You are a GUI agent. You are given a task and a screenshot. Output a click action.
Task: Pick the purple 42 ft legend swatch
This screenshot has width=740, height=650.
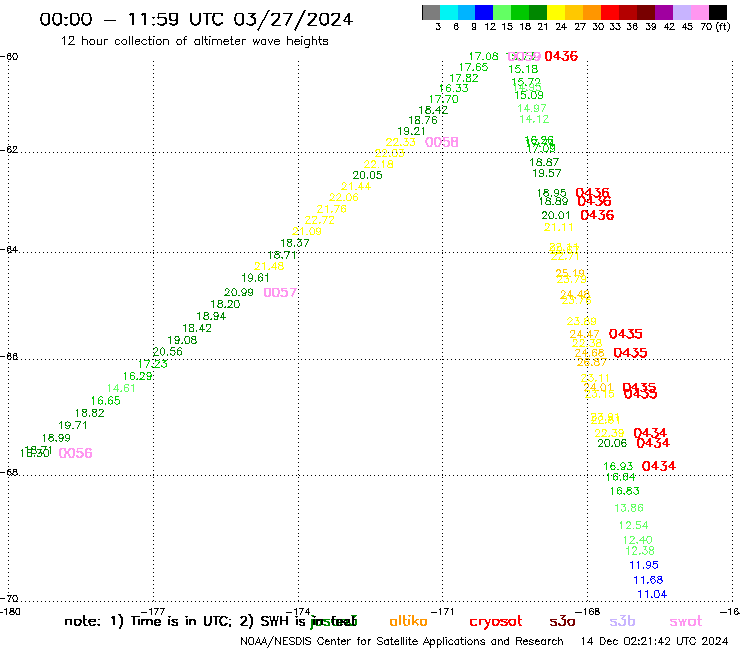(x=664, y=12)
